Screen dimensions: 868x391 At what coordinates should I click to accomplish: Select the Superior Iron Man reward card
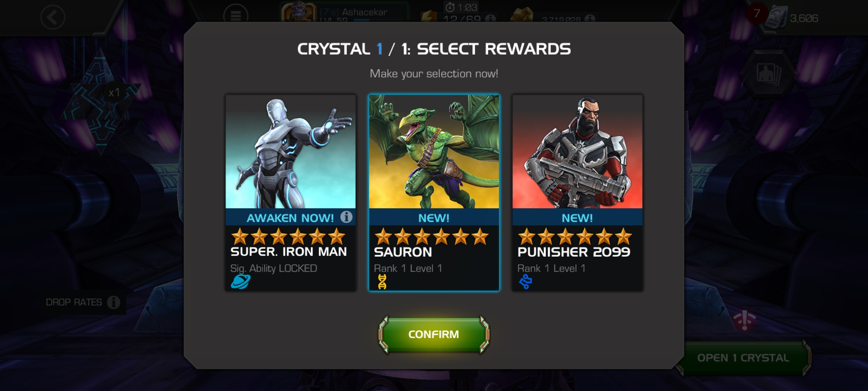tap(290, 193)
